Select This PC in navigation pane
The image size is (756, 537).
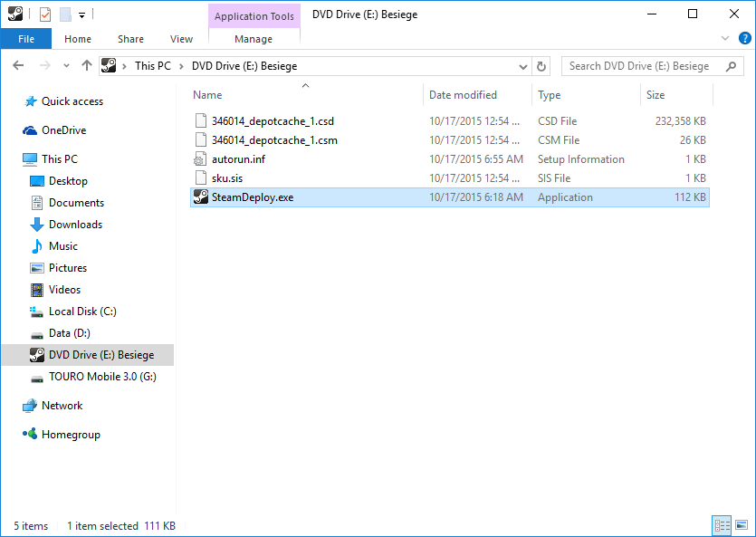60,159
